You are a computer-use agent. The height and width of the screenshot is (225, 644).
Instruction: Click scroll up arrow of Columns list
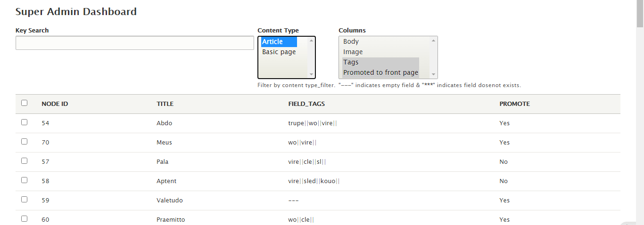coord(433,40)
